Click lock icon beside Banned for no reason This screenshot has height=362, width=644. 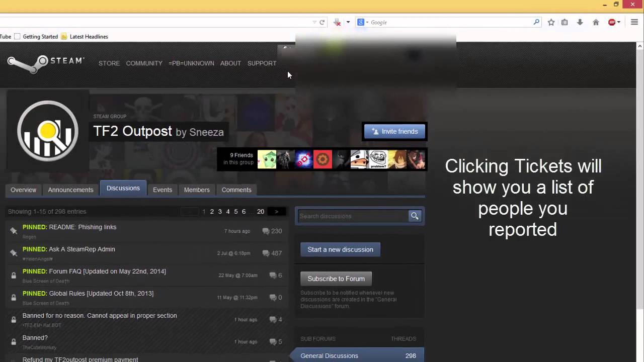point(14,319)
